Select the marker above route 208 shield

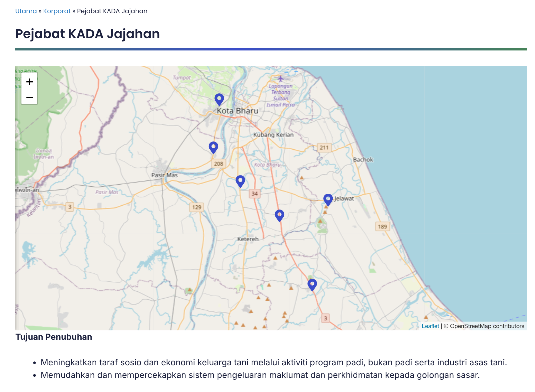pos(213,147)
